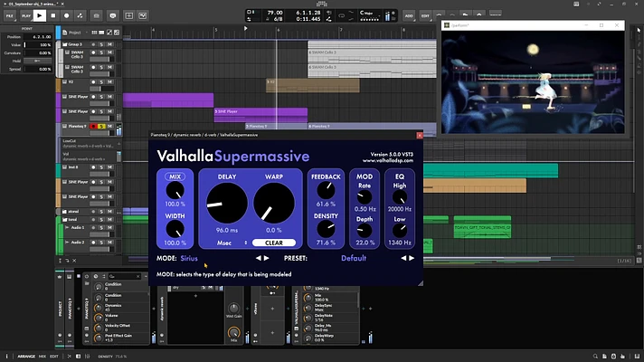The height and width of the screenshot is (362, 644).
Task: Click the MIX knob in Valhalla Supermassive
Action: pos(175,191)
